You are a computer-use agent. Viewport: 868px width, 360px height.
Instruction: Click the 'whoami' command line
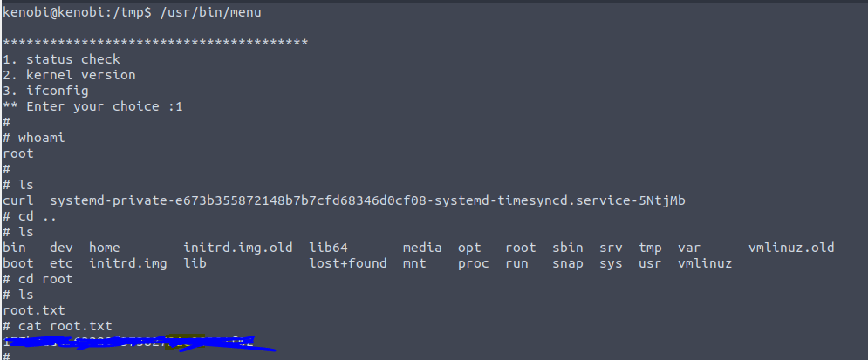pyautogui.click(x=35, y=138)
